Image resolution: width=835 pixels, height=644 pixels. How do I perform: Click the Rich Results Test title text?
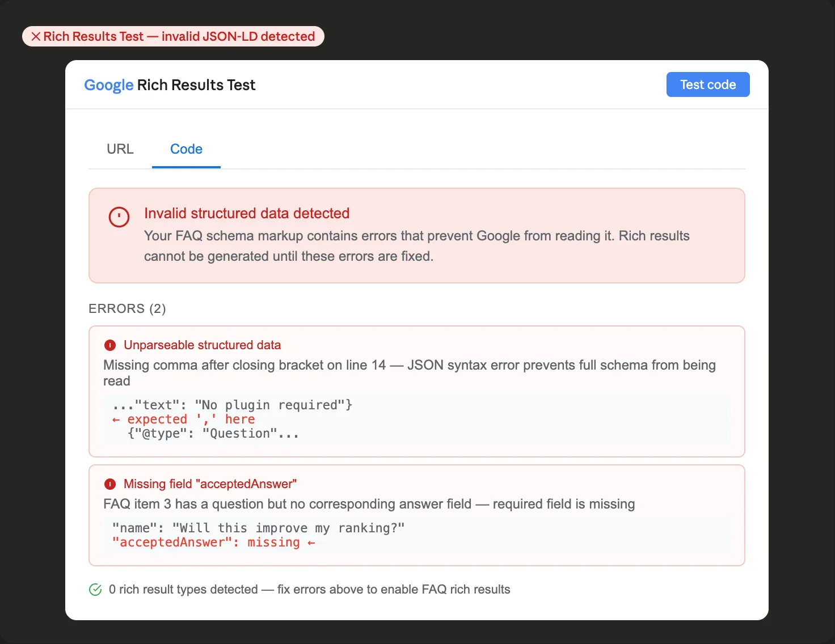click(x=196, y=85)
